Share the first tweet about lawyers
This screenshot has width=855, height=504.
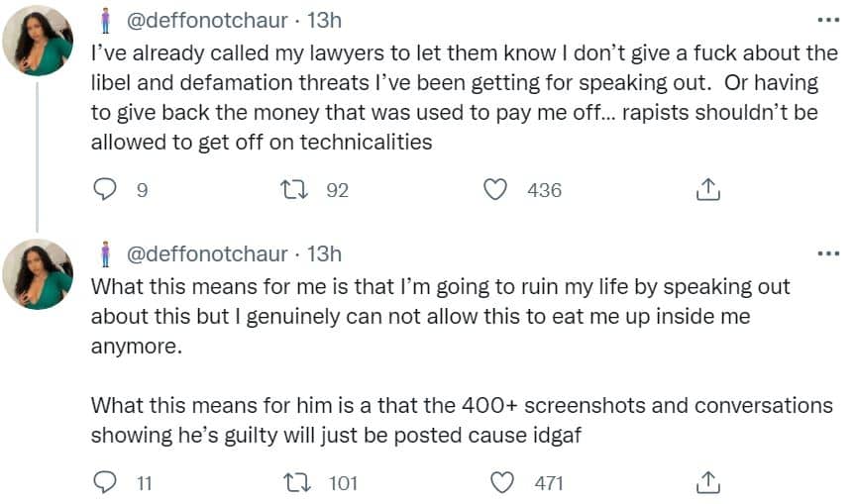point(708,189)
